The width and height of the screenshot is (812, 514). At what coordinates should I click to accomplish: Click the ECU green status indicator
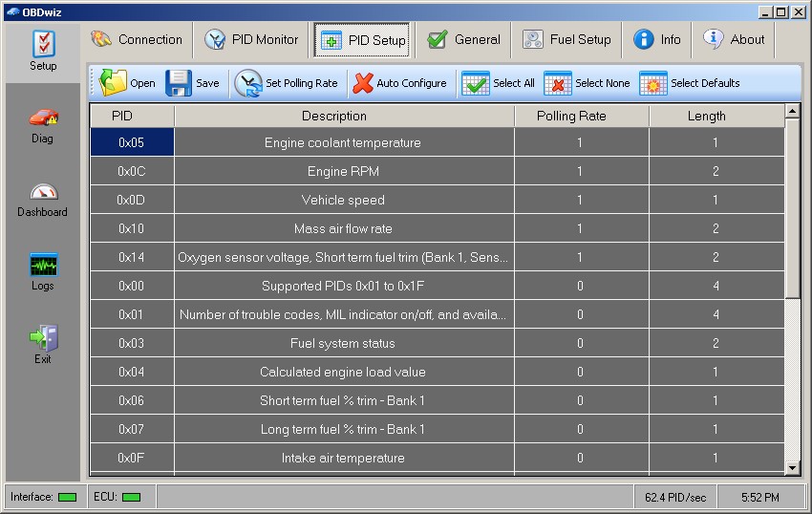coord(131,498)
